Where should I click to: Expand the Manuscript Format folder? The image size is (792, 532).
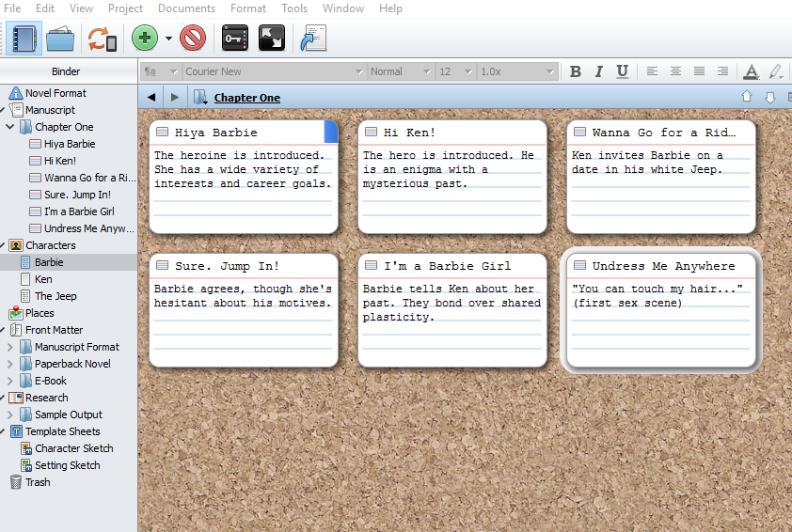10,347
